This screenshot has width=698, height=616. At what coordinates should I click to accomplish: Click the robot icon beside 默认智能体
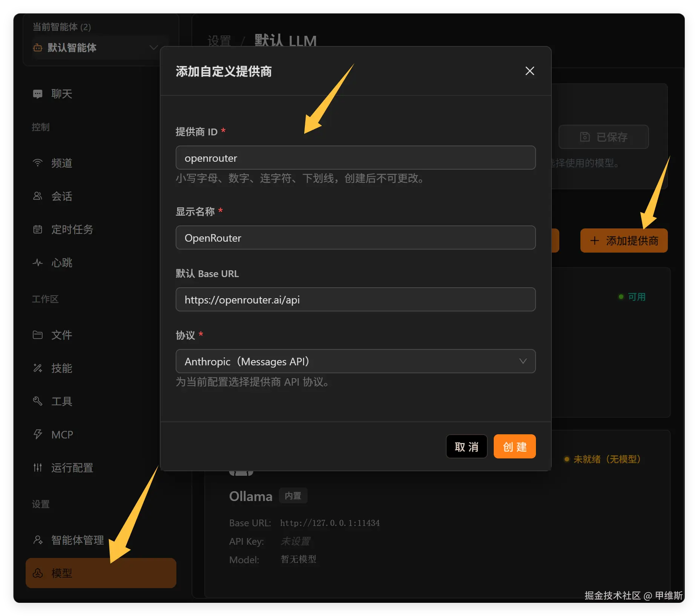pos(38,48)
